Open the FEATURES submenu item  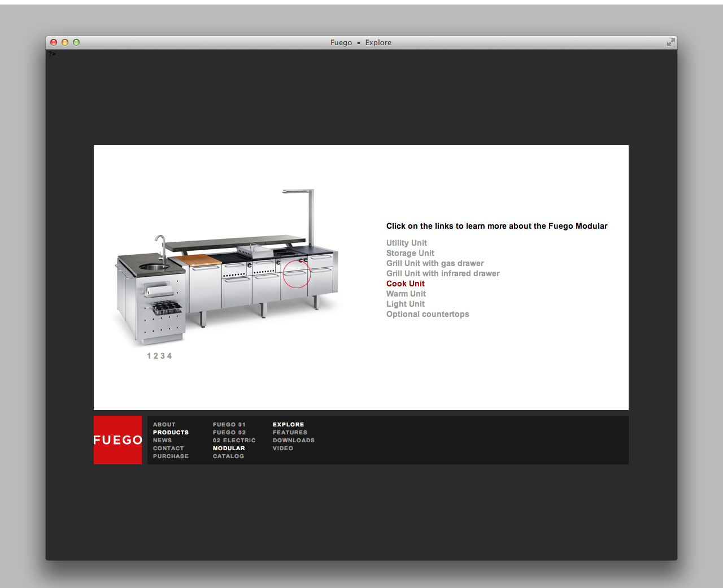click(290, 432)
